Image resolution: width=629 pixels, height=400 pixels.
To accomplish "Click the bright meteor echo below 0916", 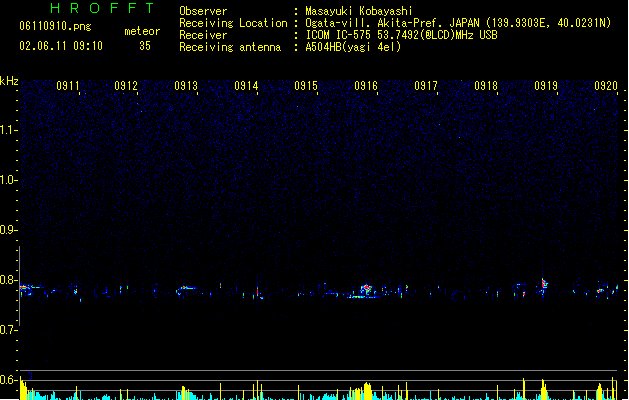I will (x=366, y=289).
